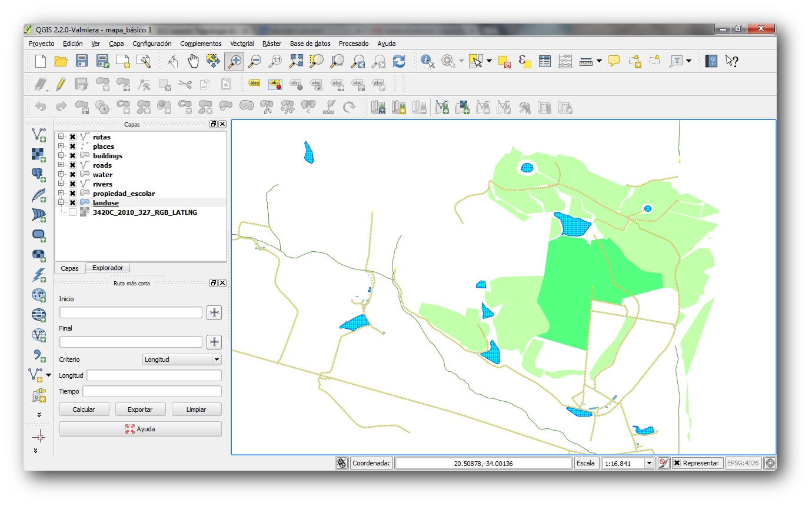Uncheck the roads layer visibility
This screenshot has width=812, height=506.
[x=72, y=165]
